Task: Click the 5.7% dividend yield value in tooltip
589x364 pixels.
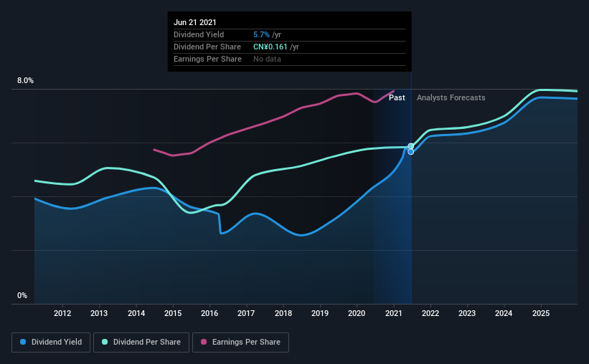Action: point(261,34)
